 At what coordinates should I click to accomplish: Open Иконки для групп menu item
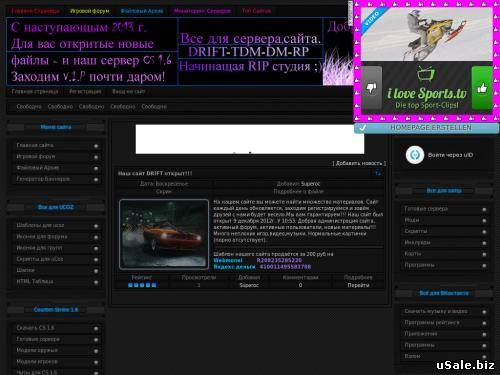[x=39, y=248]
